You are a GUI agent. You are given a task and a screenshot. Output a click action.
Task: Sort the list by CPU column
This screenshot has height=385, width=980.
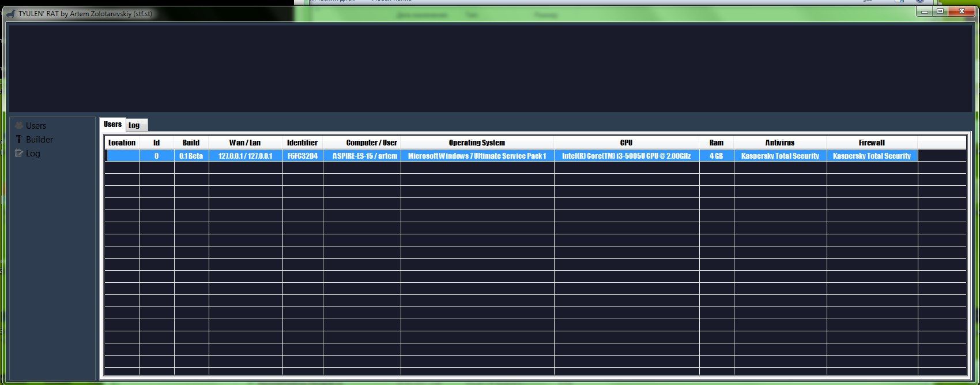point(626,143)
